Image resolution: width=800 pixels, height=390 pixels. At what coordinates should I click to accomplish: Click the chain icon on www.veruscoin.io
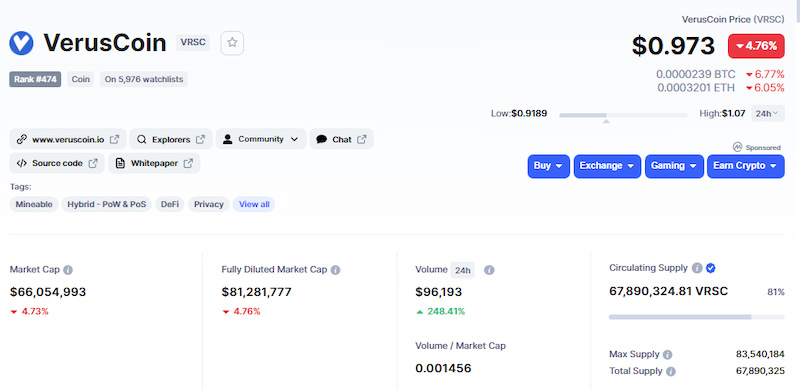click(x=21, y=139)
